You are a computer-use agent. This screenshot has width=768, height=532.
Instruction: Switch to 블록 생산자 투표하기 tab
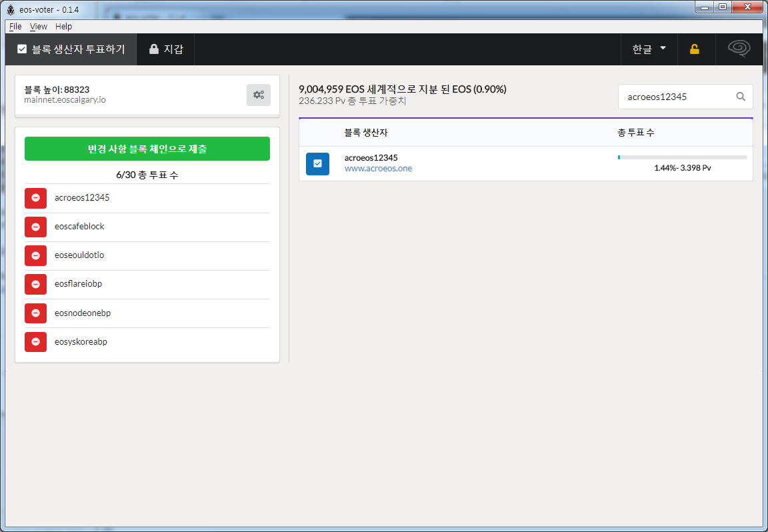click(x=71, y=49)
